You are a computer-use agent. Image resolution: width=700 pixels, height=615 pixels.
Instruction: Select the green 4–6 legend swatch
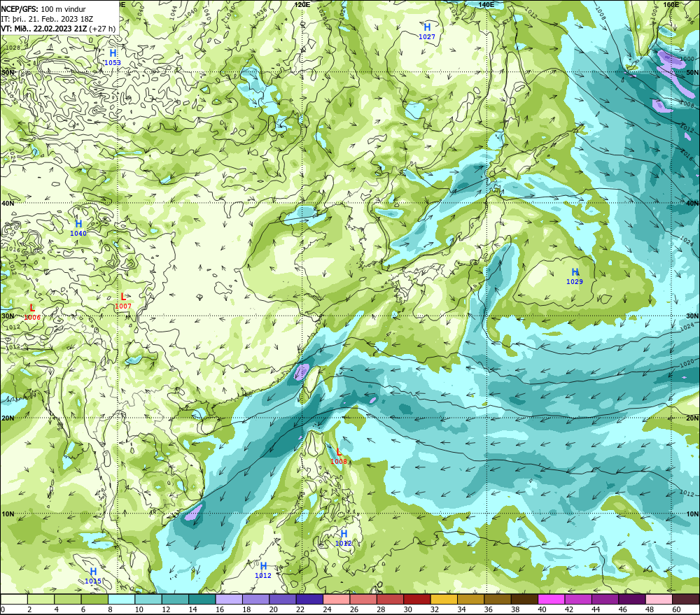coord(68,600)
